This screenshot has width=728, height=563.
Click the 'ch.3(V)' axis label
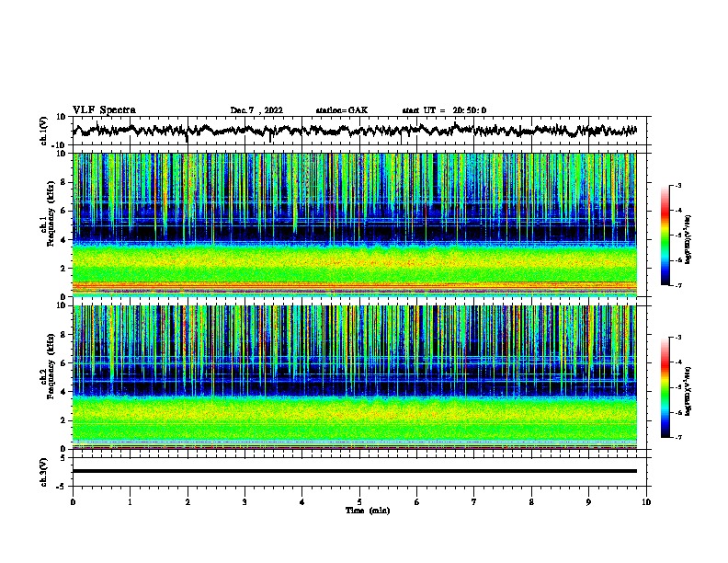point(44,473)
